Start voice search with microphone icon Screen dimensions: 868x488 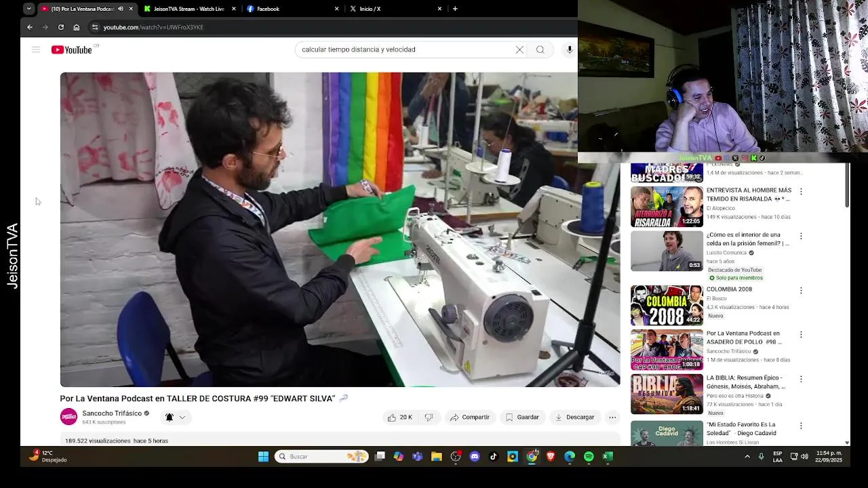click(x=570, y=49)
